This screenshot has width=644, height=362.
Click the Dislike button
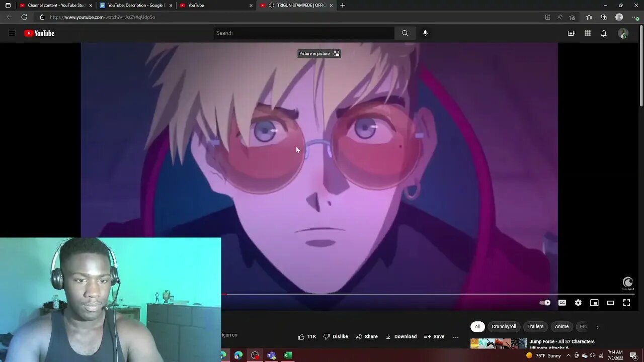point(336,336)
